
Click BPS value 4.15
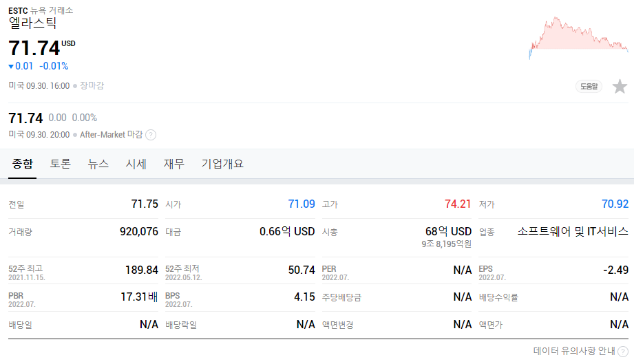[304, 297]
